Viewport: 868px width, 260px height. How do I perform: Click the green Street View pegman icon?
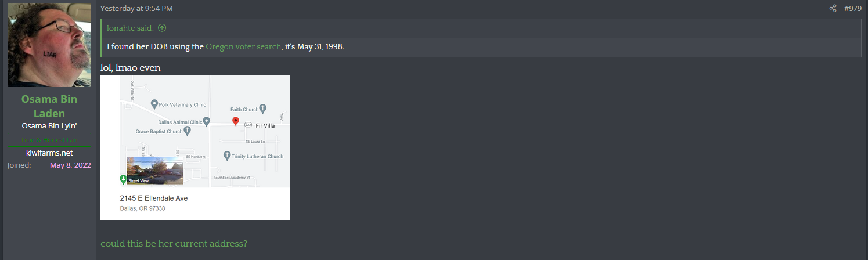pos(123,179)
